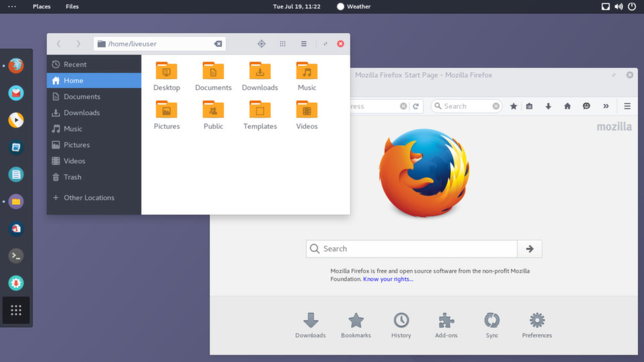Switch Files to grid view
The height and width of the screenshot is (362, 644).
282,44
